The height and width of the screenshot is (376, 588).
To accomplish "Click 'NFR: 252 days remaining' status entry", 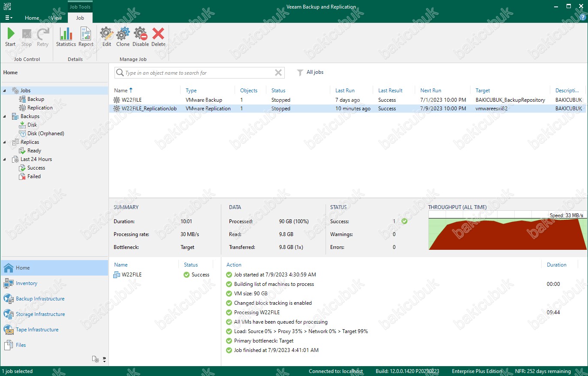I will click(x=543, y=371).
